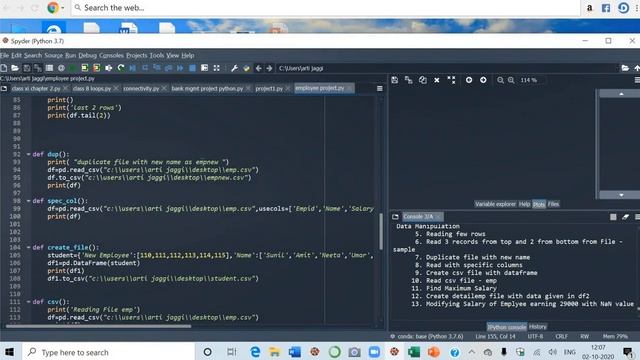Show previous plot arrow icon
This screenshot has width=640, height=360.
point(469,80)
